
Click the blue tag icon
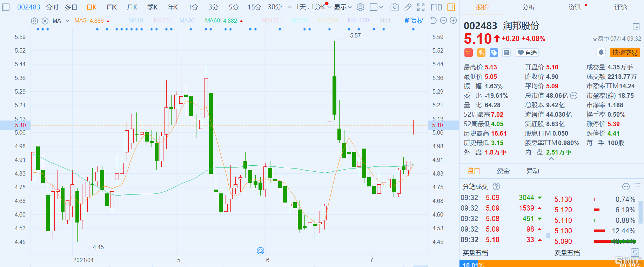pos(494,53)
